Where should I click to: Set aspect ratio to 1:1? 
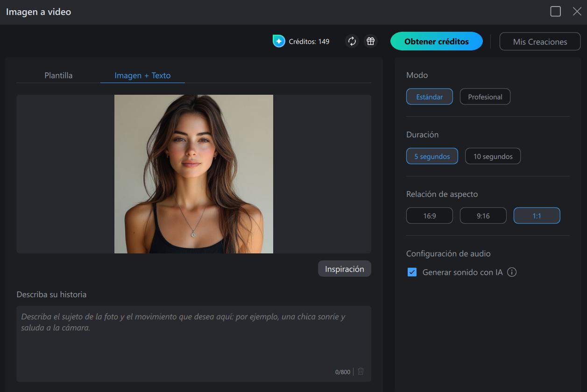[x=537, y=215]
